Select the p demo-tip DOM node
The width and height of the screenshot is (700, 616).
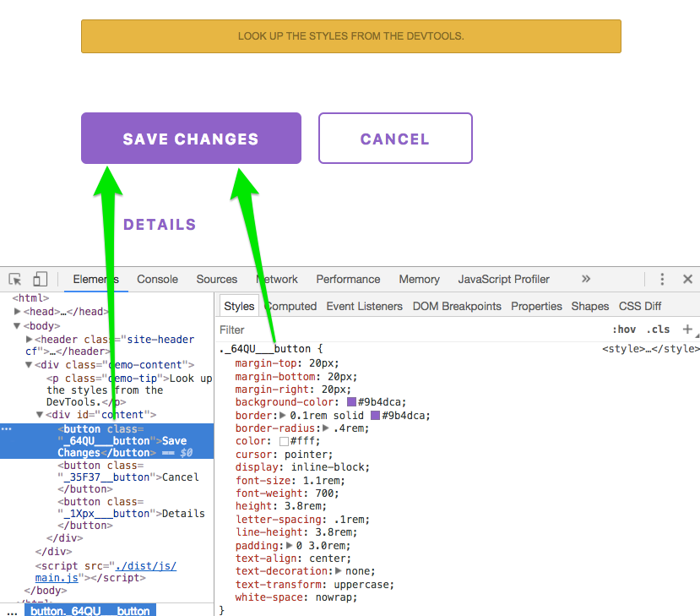coord(129,390)
